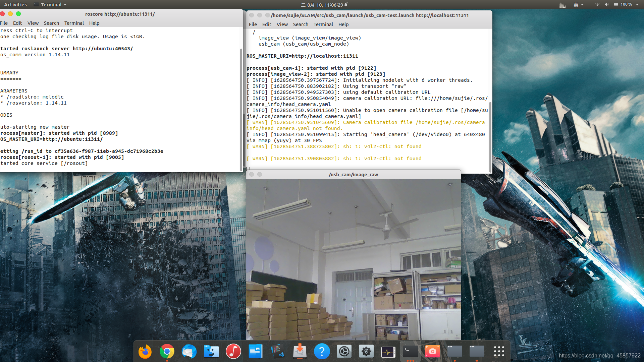Select Edit menu in usb_cam terminal
Screen dimensions: 644x362
pyautogui.click(x=266, y=24)
